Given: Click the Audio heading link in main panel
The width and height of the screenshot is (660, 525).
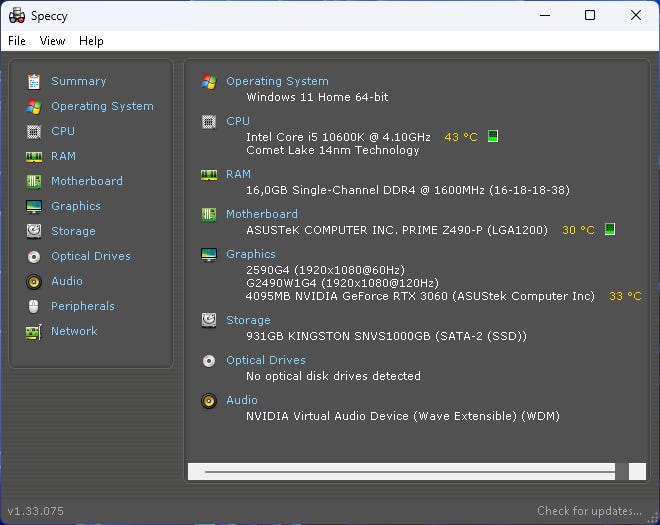Looking at the screenshot, I should coord(242,400).
